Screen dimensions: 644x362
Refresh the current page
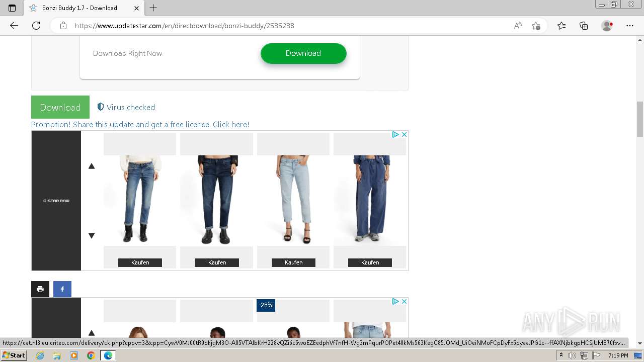tap(36, 26)
